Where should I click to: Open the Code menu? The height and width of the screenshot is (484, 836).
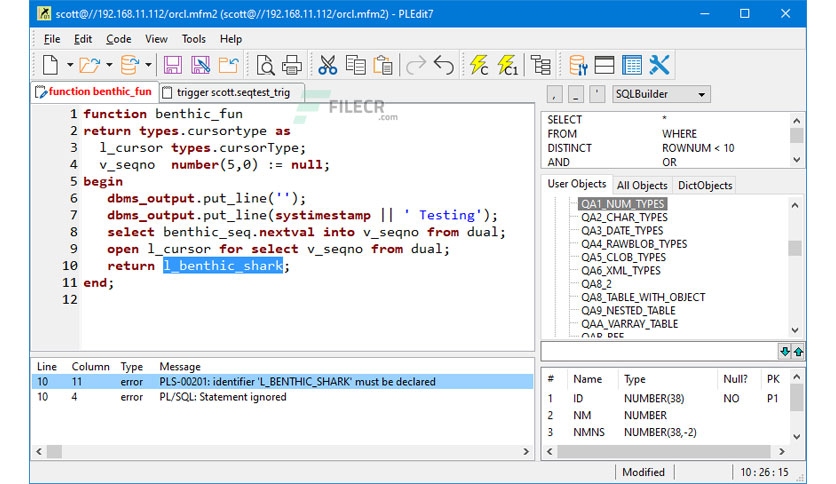pos(118,39)
